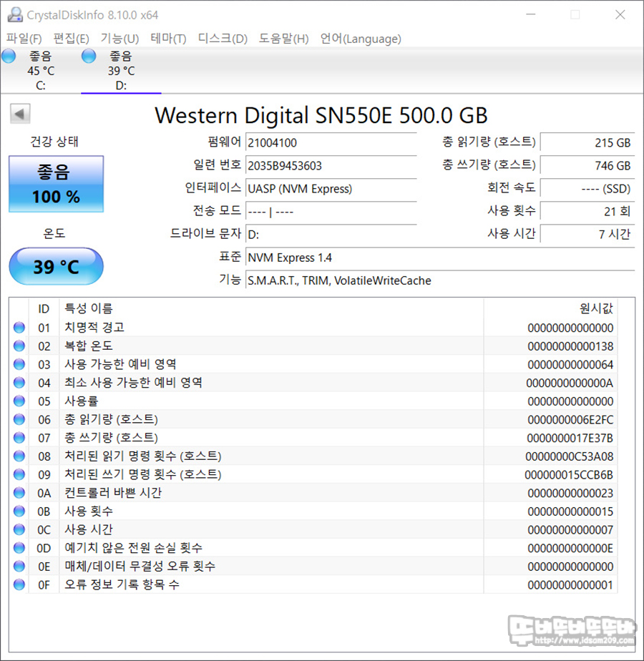
Task: Click the power on count value 21 회
Action: click(587, 211)
